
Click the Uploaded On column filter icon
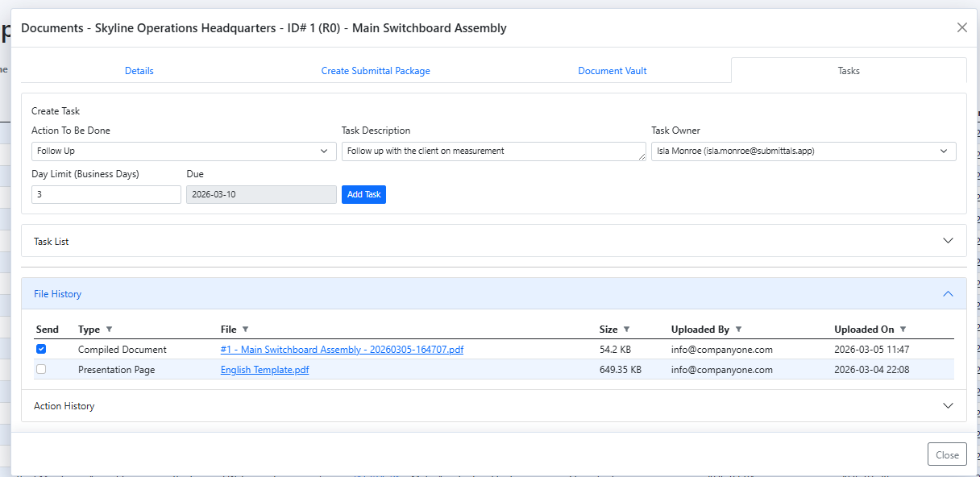point(903,330)
